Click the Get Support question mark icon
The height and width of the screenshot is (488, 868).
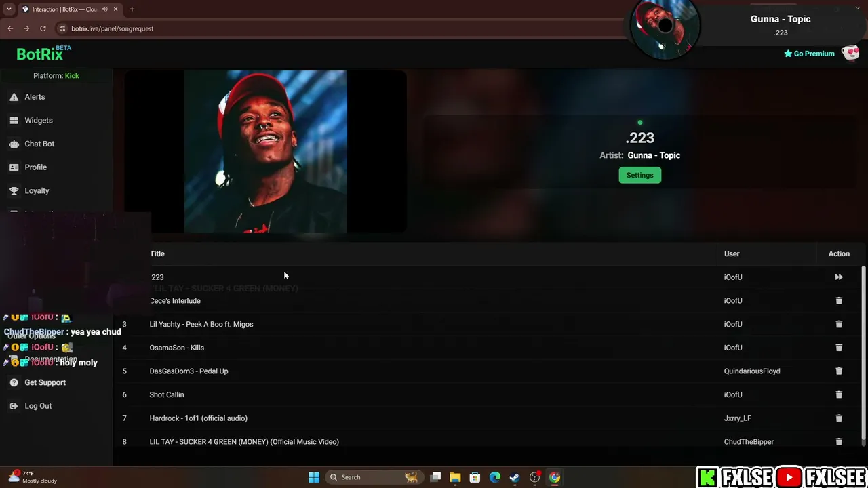tap(14, 383)
